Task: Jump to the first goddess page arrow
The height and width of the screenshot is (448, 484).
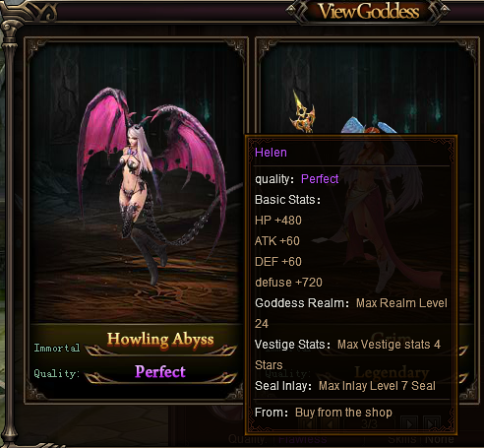Action: click(x=308, y=423)
